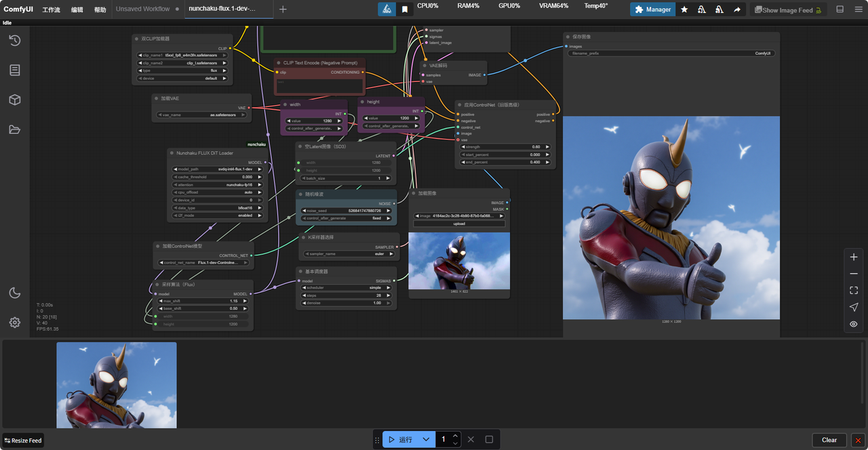Click the noise_seed value field
Screen dimensions: 868x450
(x=346, y=211)
